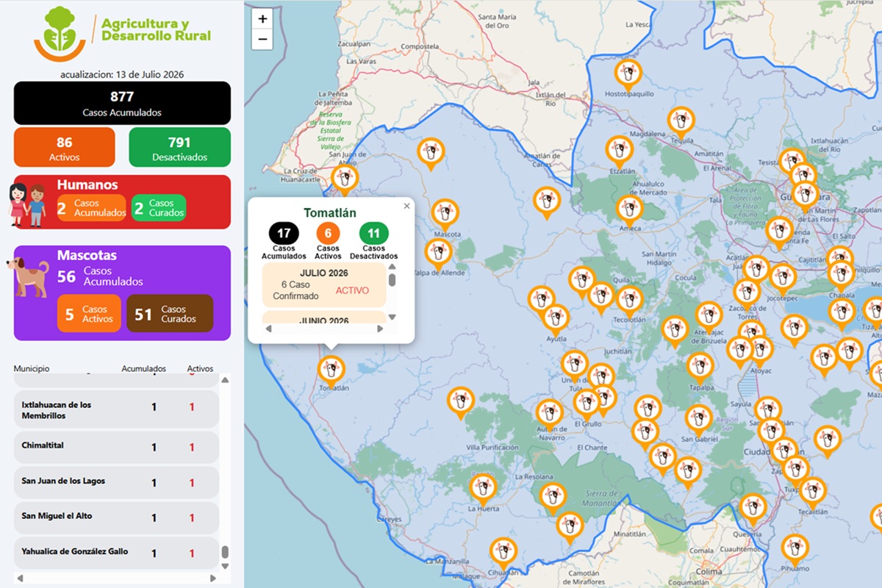Click the Talpa de Allende marker
This screenshot has height=588, width=882.
pos(439,254)
